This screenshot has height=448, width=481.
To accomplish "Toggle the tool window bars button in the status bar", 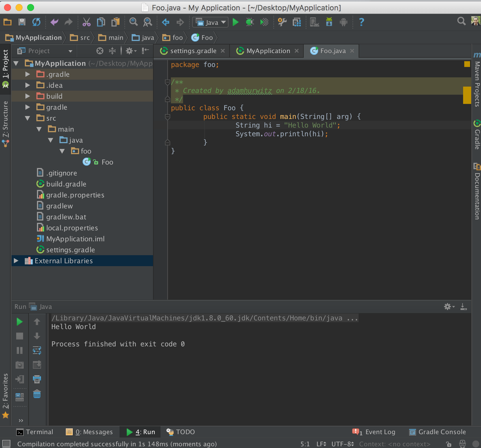I will 6,444.
